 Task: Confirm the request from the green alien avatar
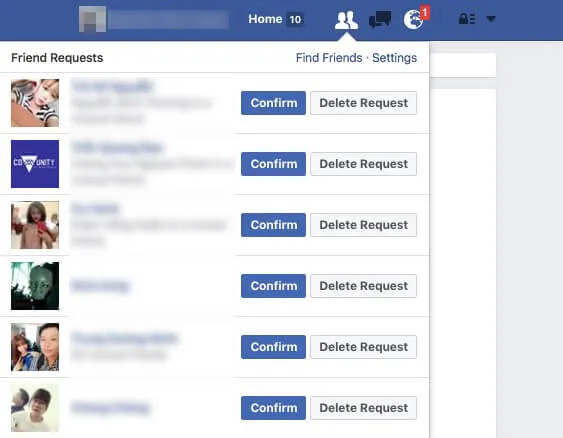[x=273, y=286]
